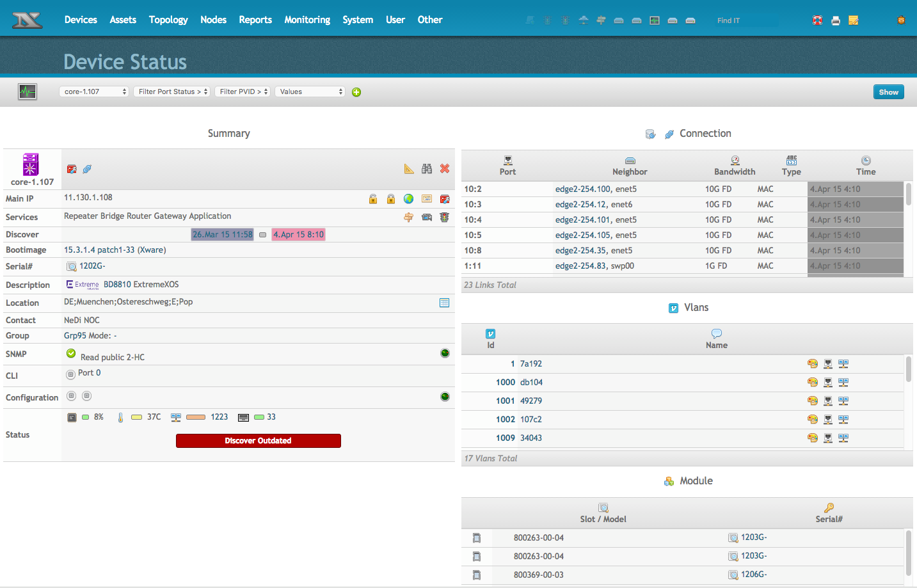
Task: Toggle the grey CLI button beside Port 0
Action: tap(70, 374)
